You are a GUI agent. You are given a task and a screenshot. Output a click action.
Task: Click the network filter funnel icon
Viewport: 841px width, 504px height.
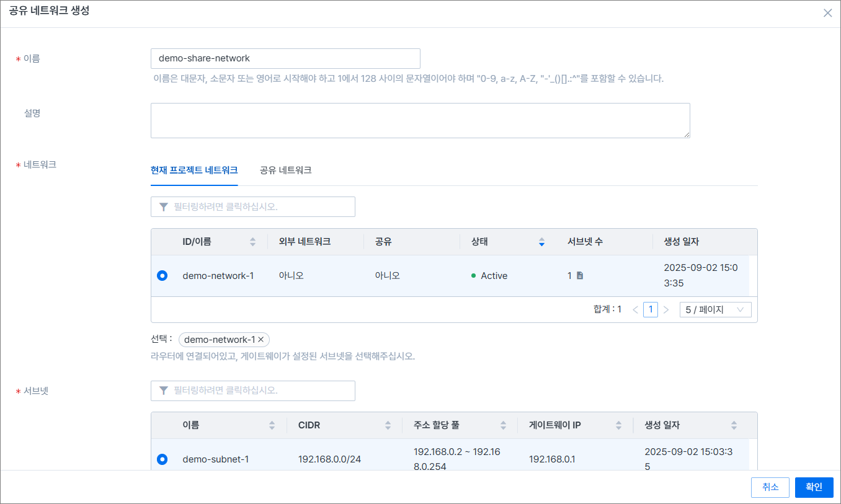(x=164, y=207)
